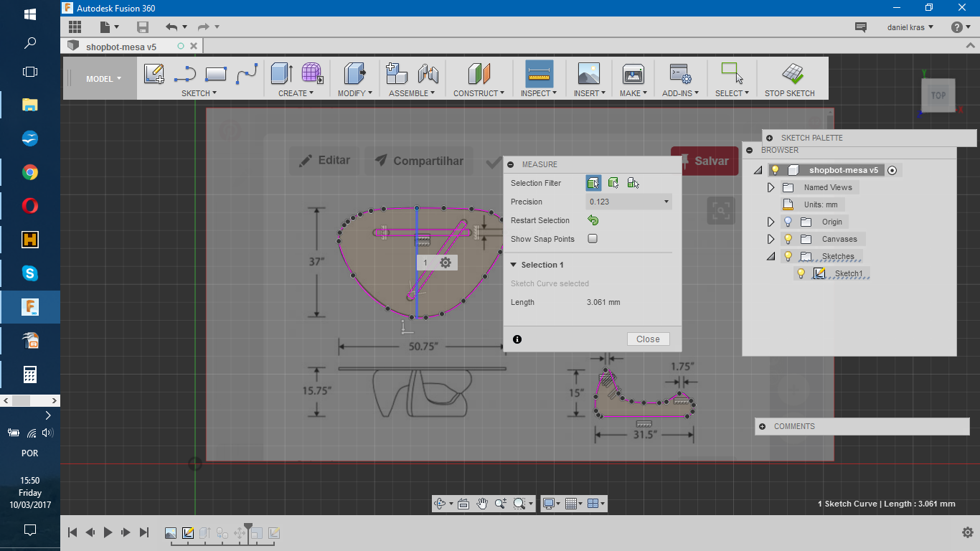Open the Create Form sculpt icon
980x551 pixels.
(312, 73)
